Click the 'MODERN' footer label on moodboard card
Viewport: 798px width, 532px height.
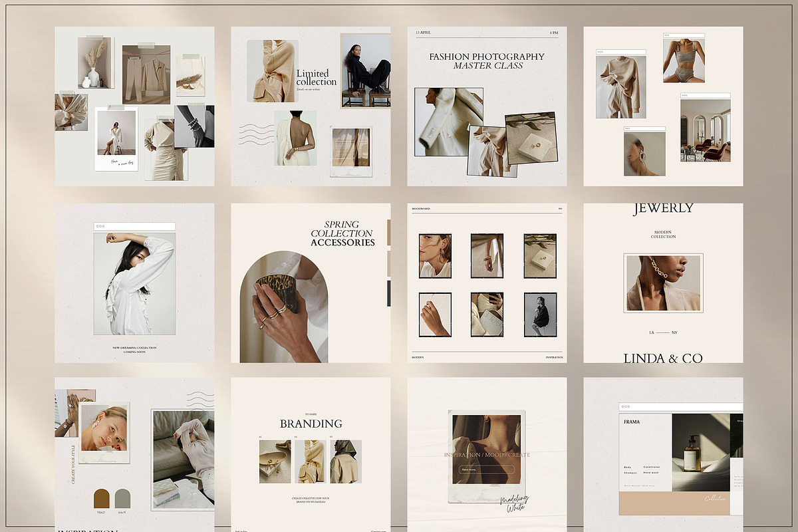pyautogui.click(x=418, y=358)
